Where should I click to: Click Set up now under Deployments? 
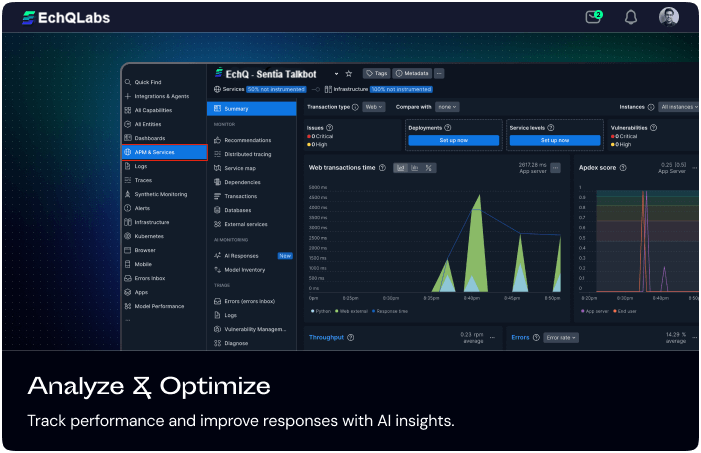[x=453, y=141]
